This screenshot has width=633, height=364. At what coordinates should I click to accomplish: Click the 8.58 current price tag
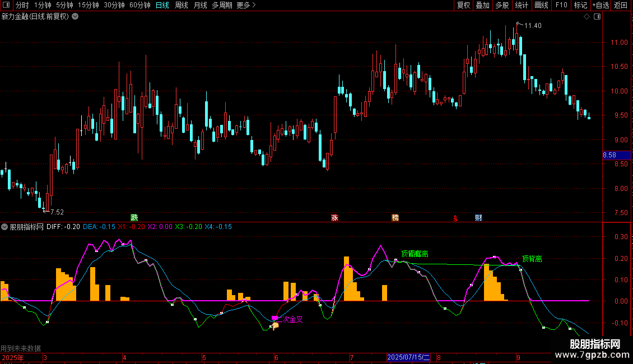pos(616,155)
